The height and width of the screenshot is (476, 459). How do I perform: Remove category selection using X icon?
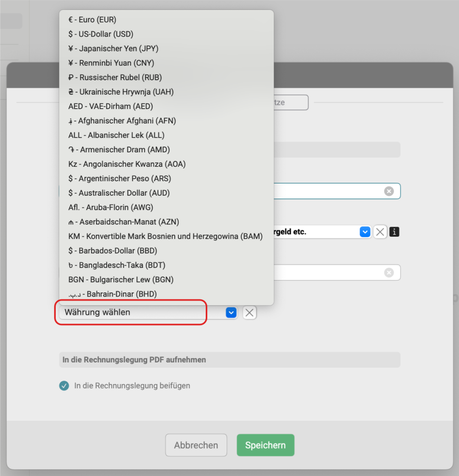click(x=380, y=232)
